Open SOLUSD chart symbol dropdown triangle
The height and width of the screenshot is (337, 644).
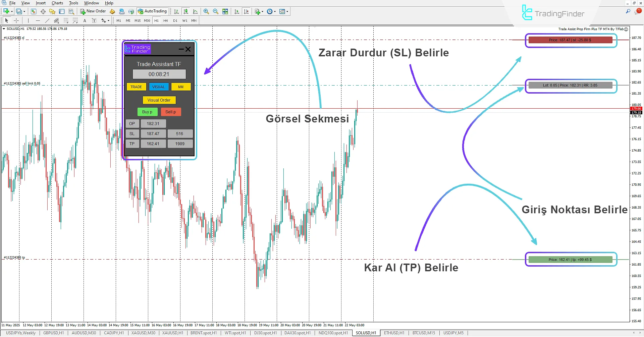tap(4, 29)
